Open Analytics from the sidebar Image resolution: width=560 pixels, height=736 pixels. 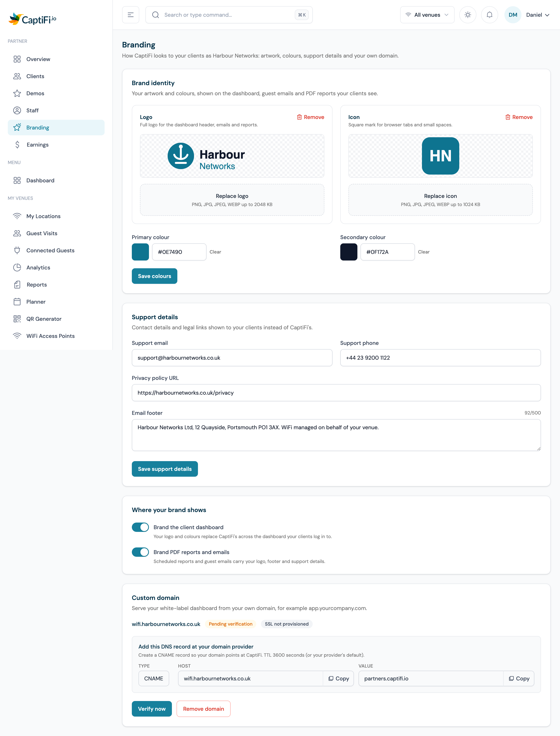tap(56, 267)
